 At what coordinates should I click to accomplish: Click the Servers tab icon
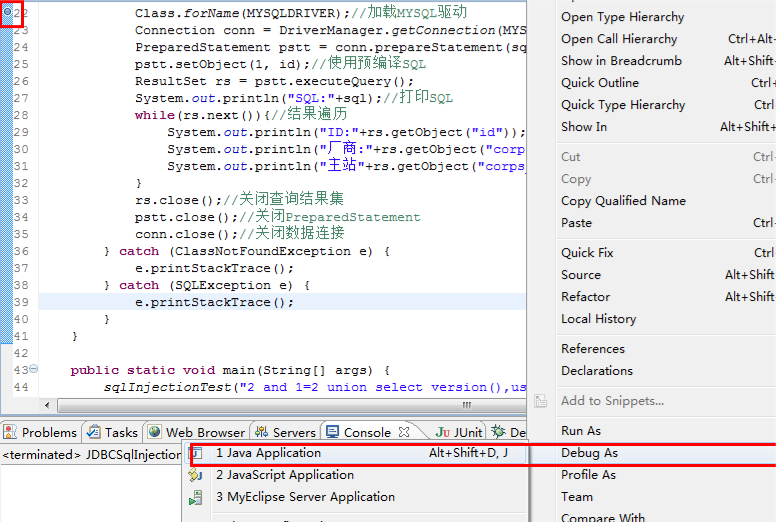(x=261, y=432)
